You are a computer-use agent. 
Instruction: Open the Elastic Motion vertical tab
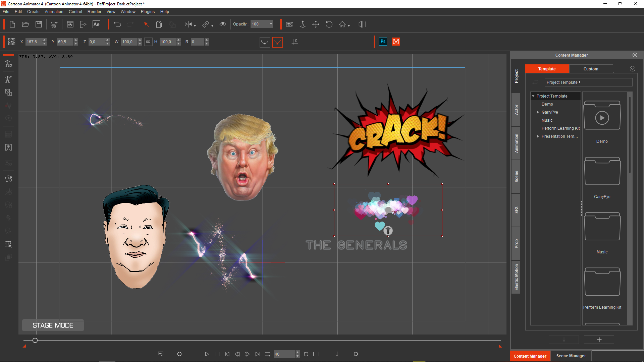(x=516, y=277)
